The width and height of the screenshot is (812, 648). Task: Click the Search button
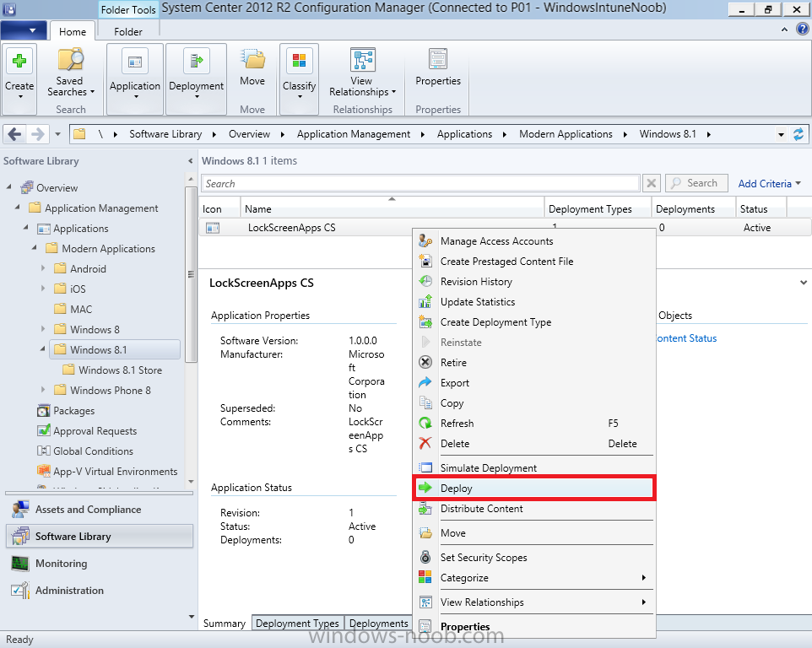click(696, 183)
